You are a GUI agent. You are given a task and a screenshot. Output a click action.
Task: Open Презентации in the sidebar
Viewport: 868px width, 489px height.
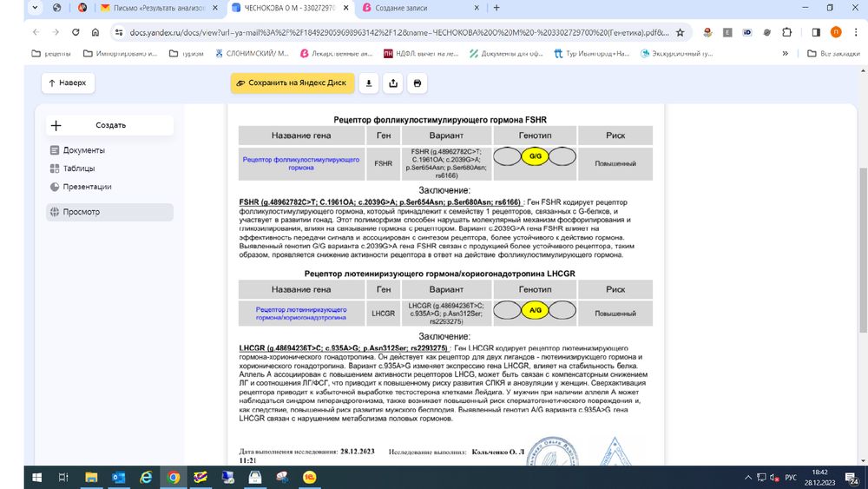coord(87,187)
